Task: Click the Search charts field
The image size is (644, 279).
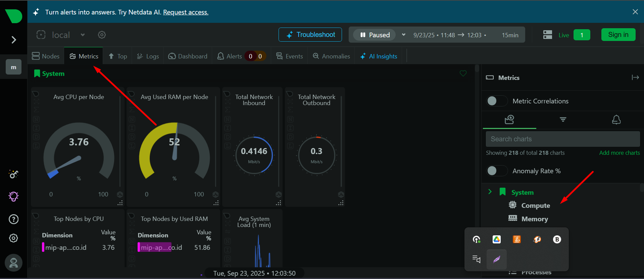Action: [562, 139]
